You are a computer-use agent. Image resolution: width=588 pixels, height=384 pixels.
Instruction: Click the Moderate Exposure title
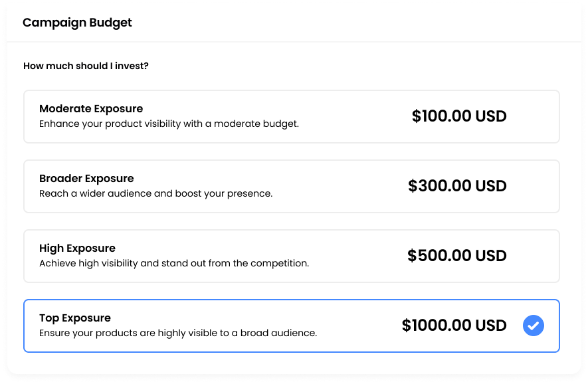coord(91,109)
